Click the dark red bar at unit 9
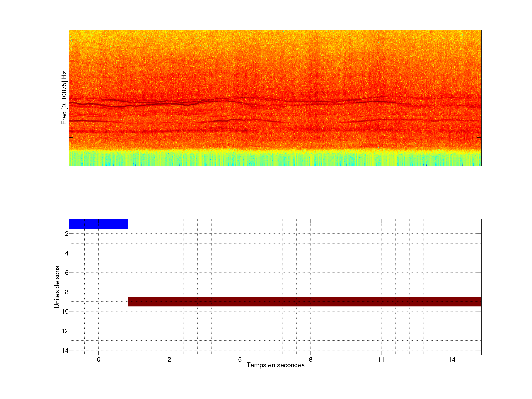 (x=304, y=301)
